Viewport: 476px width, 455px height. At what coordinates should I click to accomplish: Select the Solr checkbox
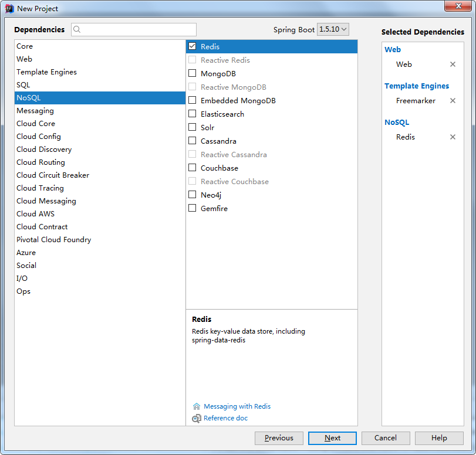(x=192, y=127)
